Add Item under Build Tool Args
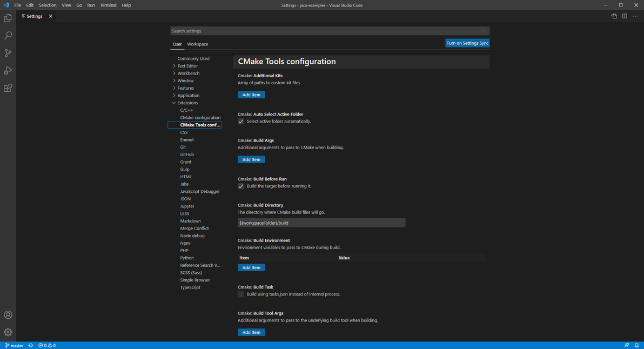This screenshot has height=349, width=644. 251,333
